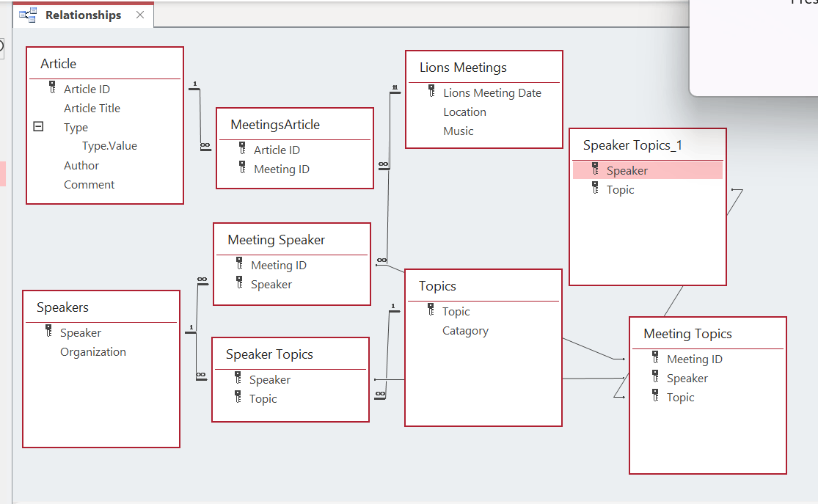Click the key icon next to Lions Meeting Date
The image size is (818, 504).
click(x=431, y=91)
